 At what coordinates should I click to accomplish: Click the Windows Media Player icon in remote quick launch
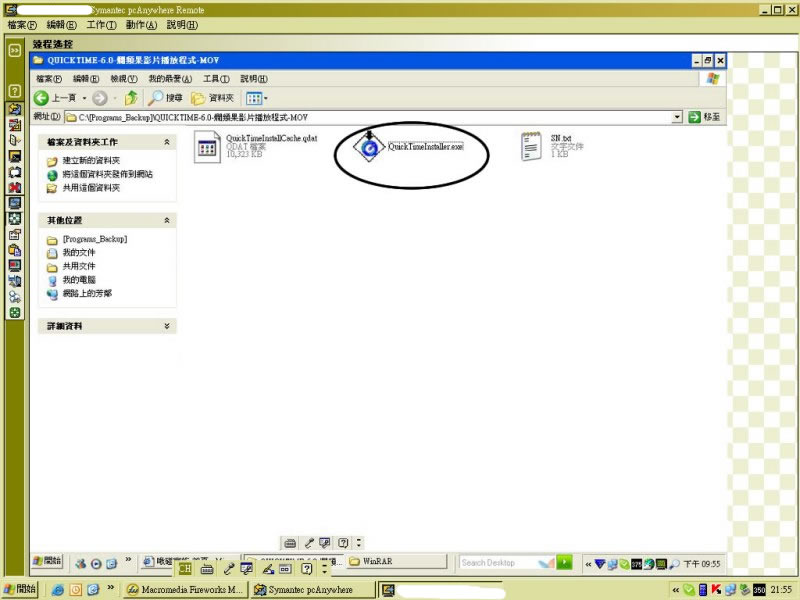pyautogui.click(x=96, y=563)
